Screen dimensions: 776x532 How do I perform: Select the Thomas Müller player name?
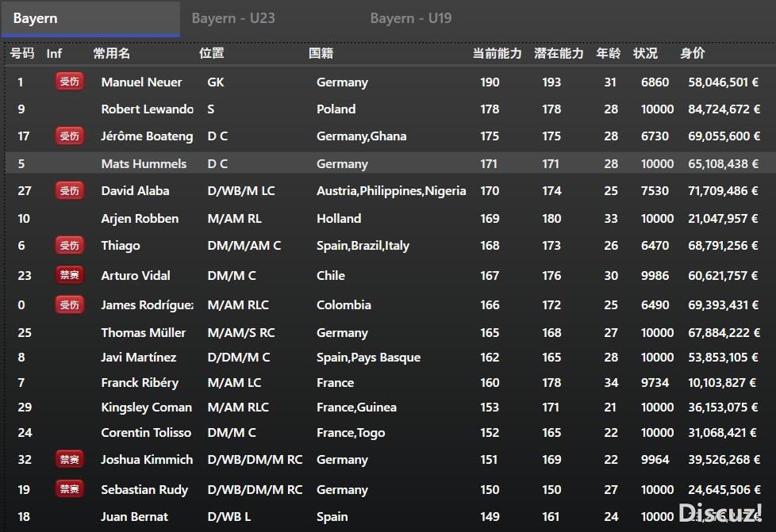tap(144, 333)
